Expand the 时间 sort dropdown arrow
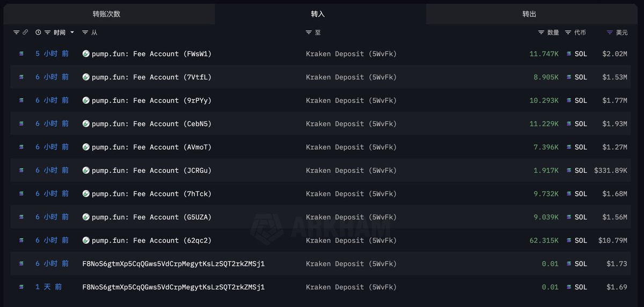 [72, 33]
